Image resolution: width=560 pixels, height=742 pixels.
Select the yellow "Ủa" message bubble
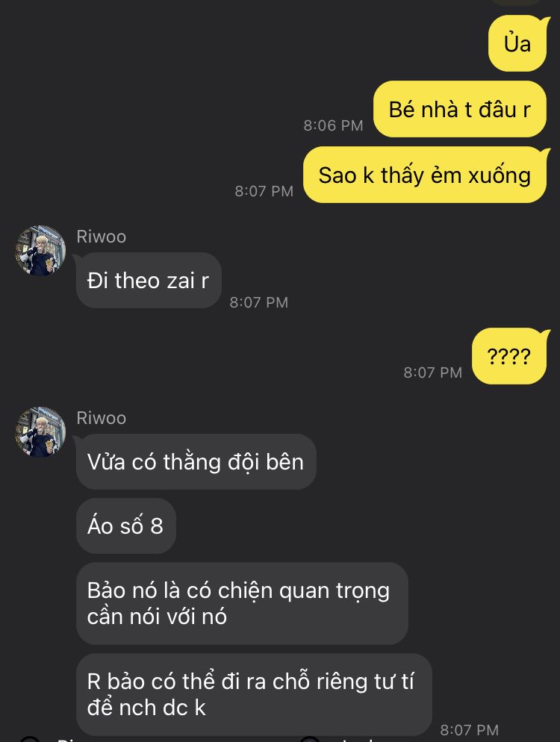tap(518, 43)
